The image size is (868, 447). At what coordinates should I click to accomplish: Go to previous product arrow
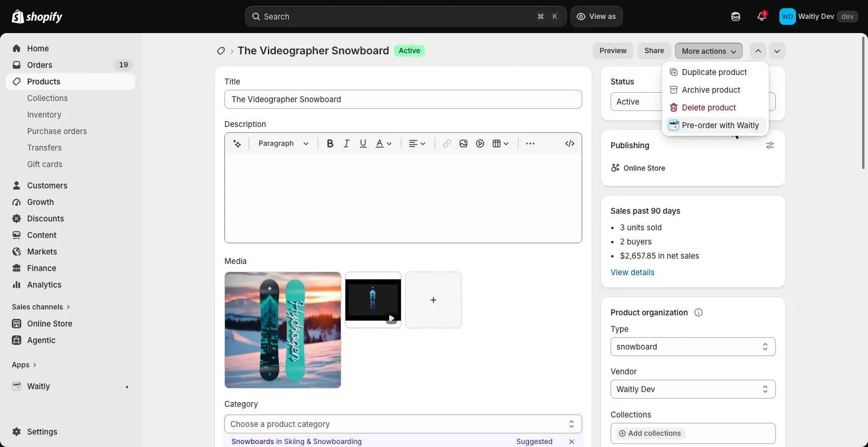click(758, 51)
